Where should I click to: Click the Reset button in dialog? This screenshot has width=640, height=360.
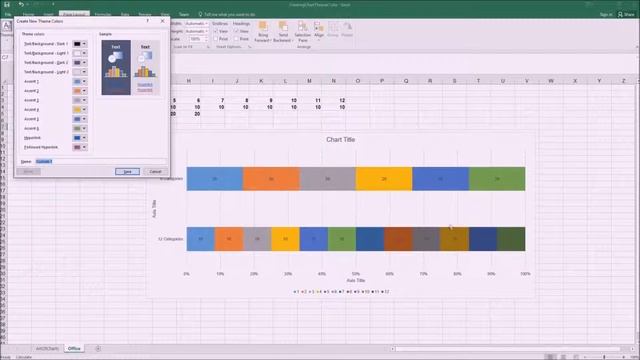pos(28,171)
